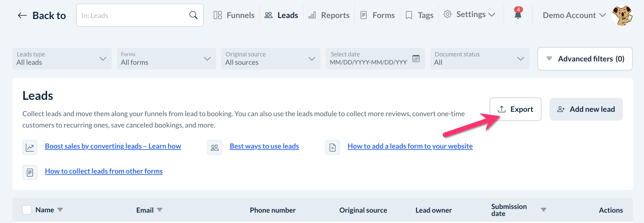Click the Export button
This screenshot has width=644, height=223.
point(515,109)
